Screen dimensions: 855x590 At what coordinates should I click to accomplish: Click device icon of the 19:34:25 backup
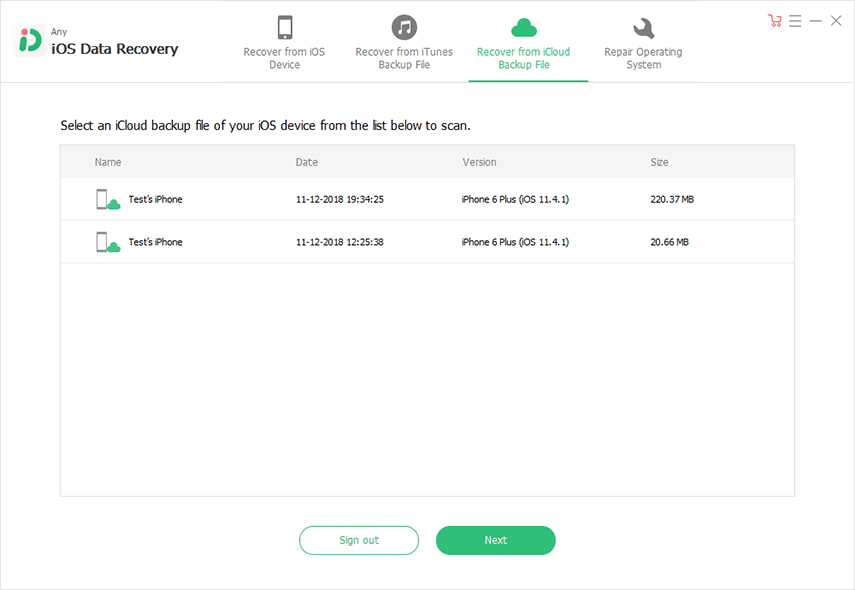coord(108,200)
